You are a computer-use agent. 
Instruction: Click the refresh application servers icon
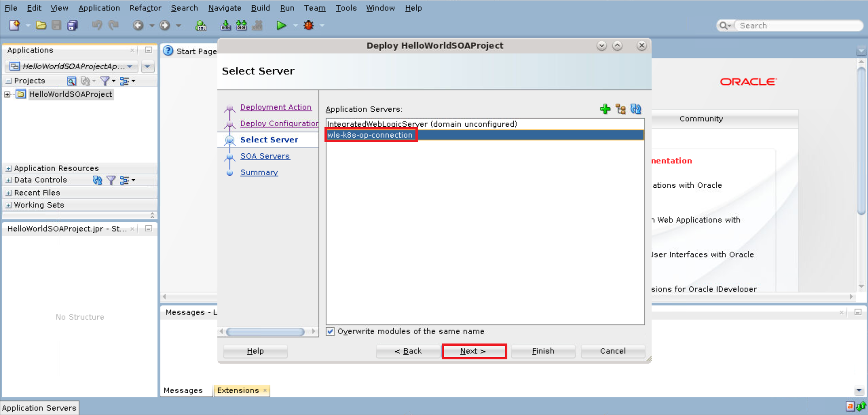[x=636, y=109]
